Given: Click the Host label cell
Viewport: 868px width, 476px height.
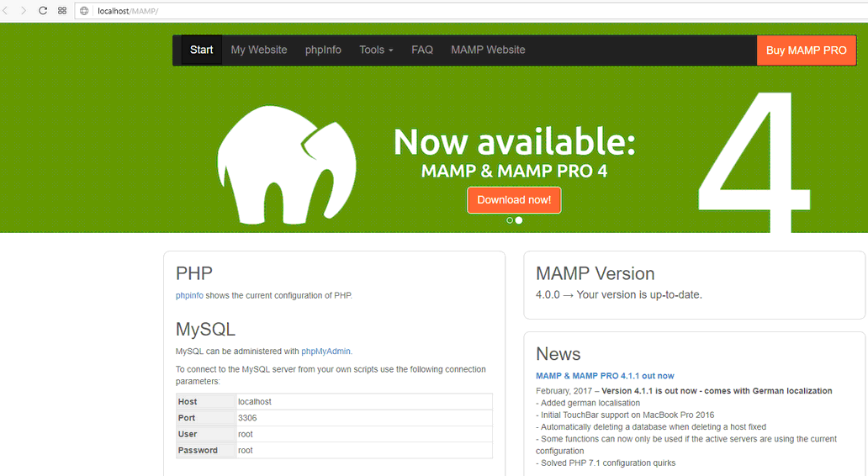Looking at the screenshot, I should pyautogui.click(x=206, y=401).
